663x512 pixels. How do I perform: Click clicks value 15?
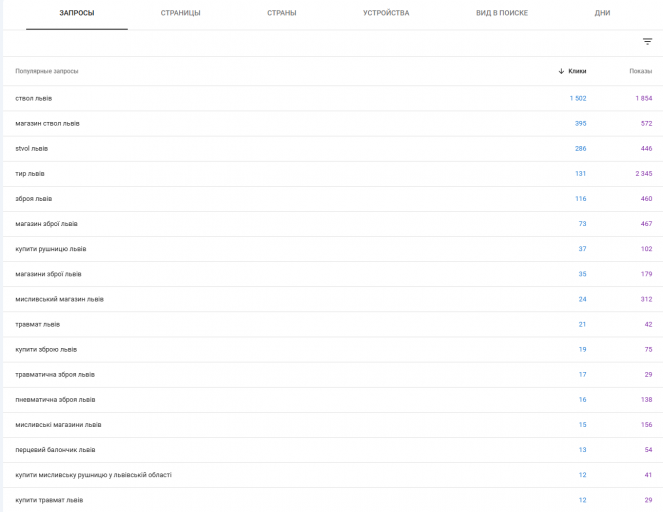tap(582, 424)
